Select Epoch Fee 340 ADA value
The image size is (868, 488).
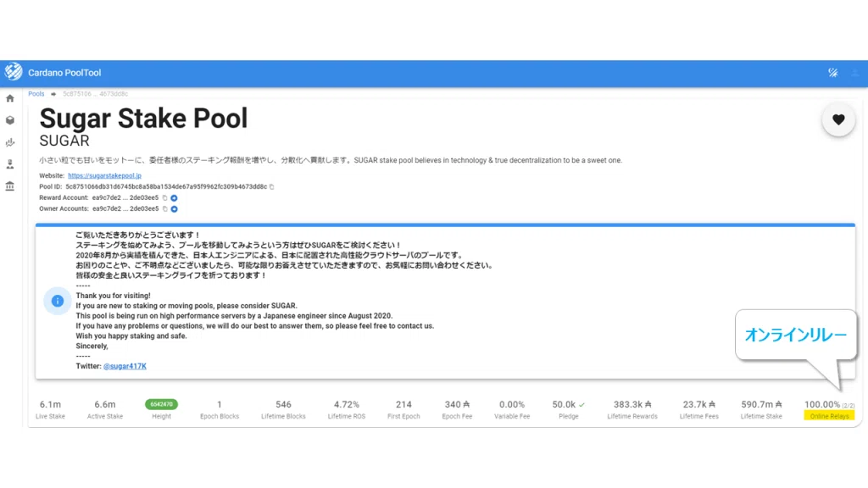tap(457, 404)
